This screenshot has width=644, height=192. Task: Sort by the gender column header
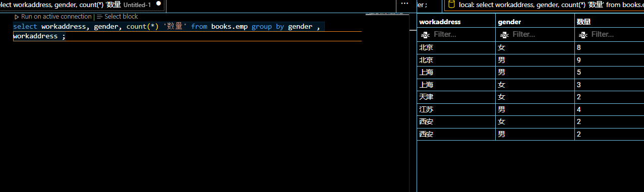535,22
